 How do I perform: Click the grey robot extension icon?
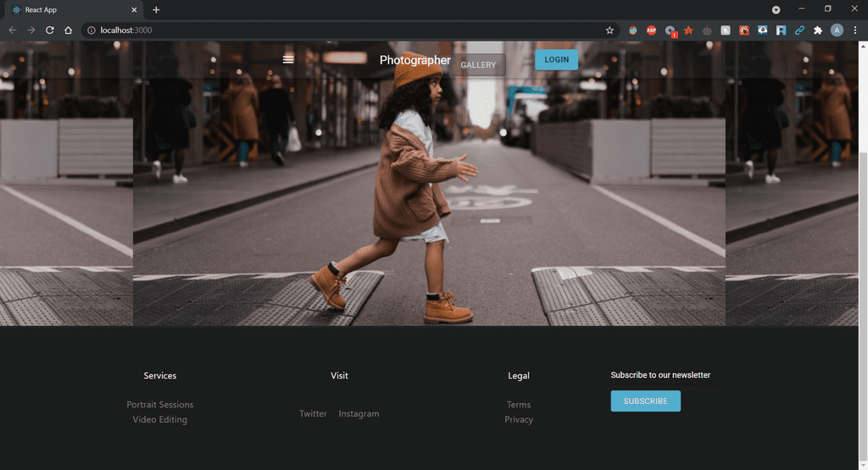(x=707, y=30)
